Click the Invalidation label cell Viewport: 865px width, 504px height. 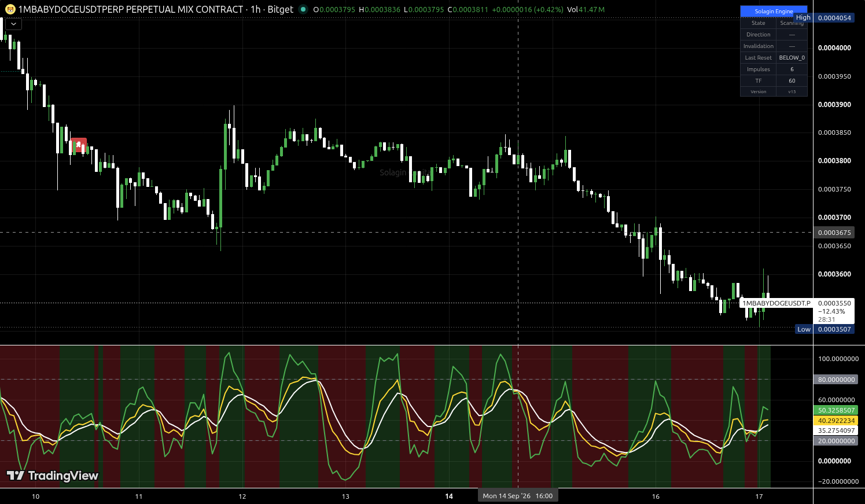click(759, 46)
